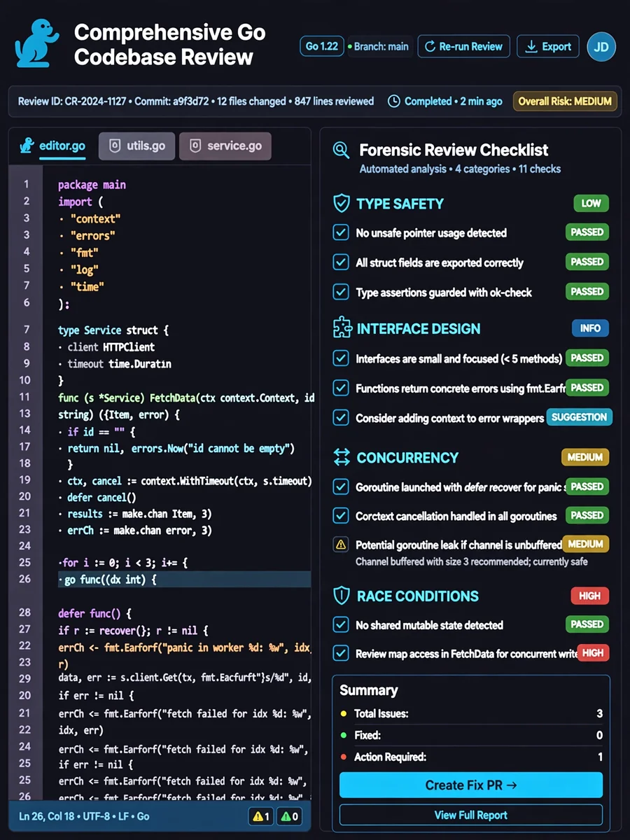This screenshot has width=630, height=840.
Task: Click the green warning count 0 in status bar
Action: coord(290,816)
